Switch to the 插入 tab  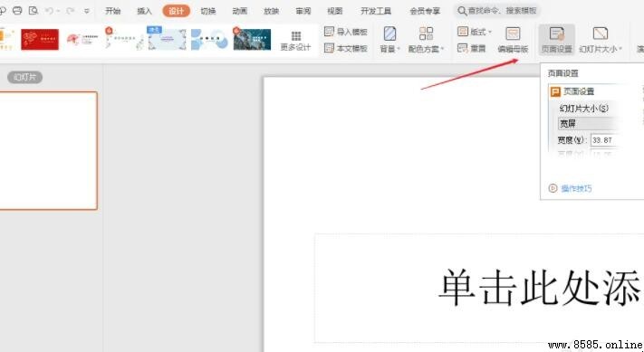tap(144, 11)
